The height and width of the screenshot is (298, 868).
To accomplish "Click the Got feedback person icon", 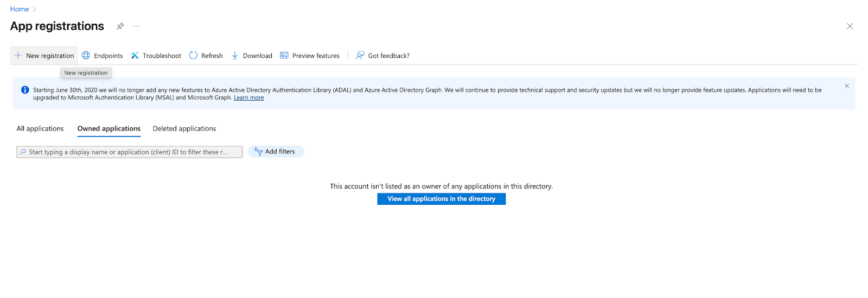I will [360, 55].
